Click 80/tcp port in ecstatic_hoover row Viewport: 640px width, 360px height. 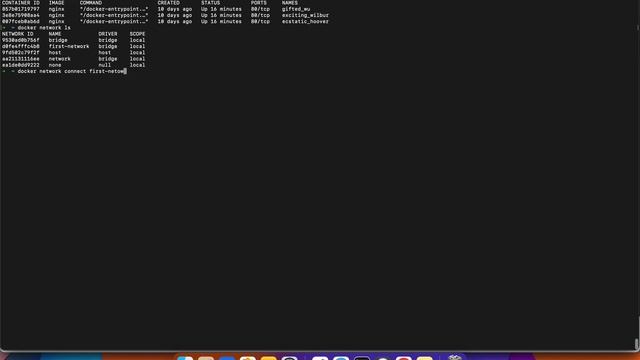[260, 21]
